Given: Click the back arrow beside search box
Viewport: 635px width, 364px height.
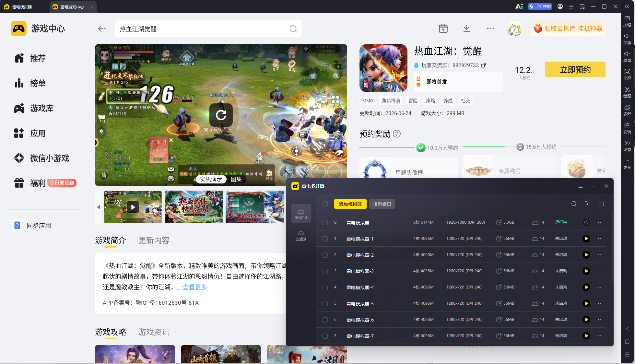Looking at the screenshot, I should point(102,29).
